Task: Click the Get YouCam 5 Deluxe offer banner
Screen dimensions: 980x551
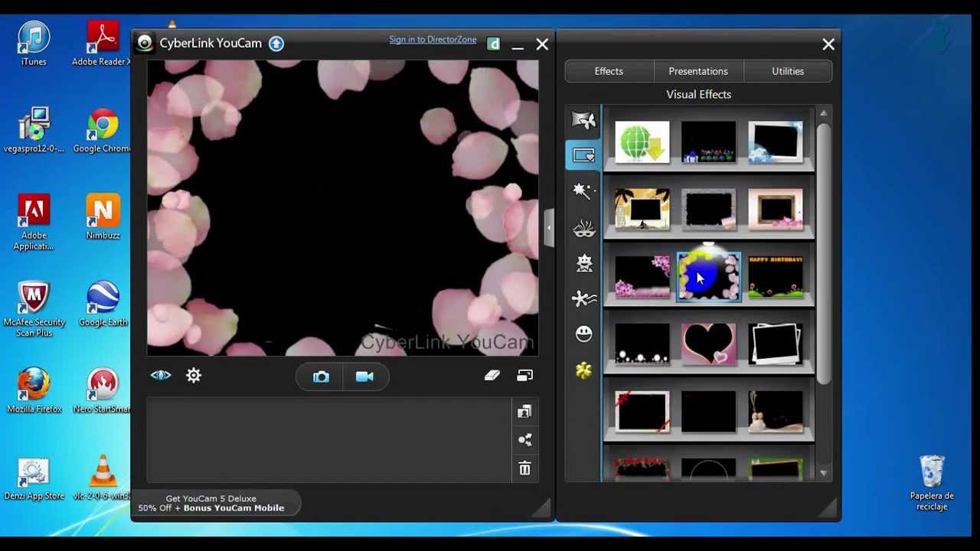Action: coord(211,503)
